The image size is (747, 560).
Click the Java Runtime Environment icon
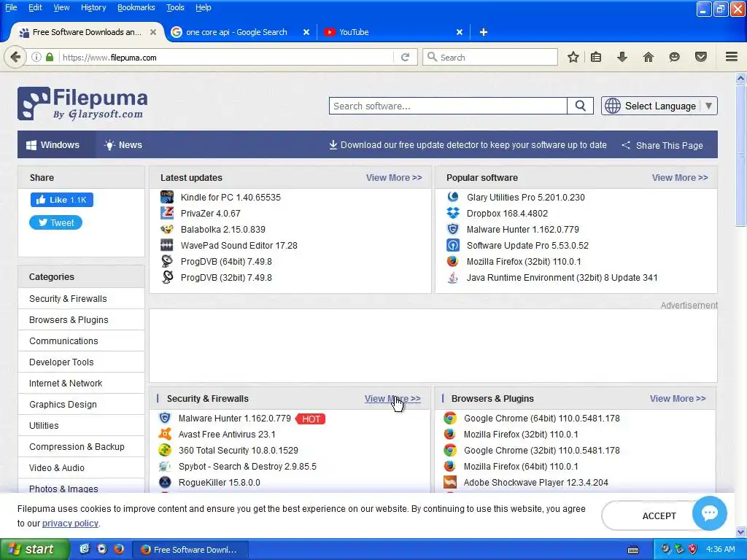point(452,277)
